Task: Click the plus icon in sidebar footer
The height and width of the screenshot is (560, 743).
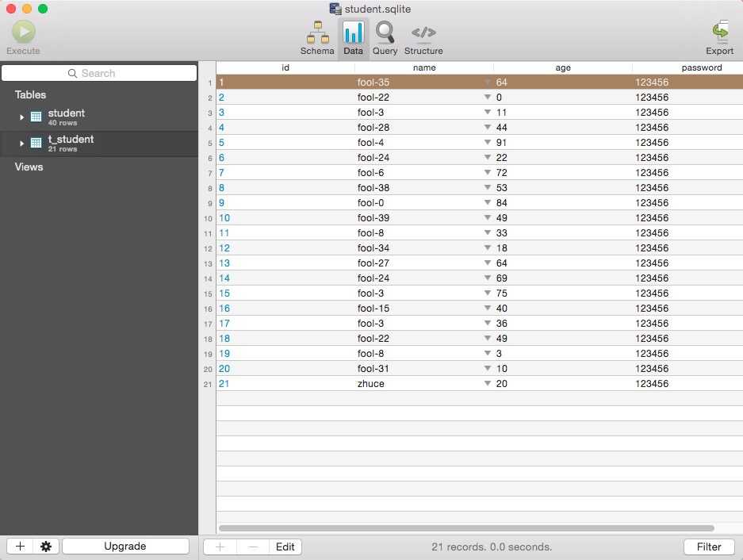Action: pos(20,547)
